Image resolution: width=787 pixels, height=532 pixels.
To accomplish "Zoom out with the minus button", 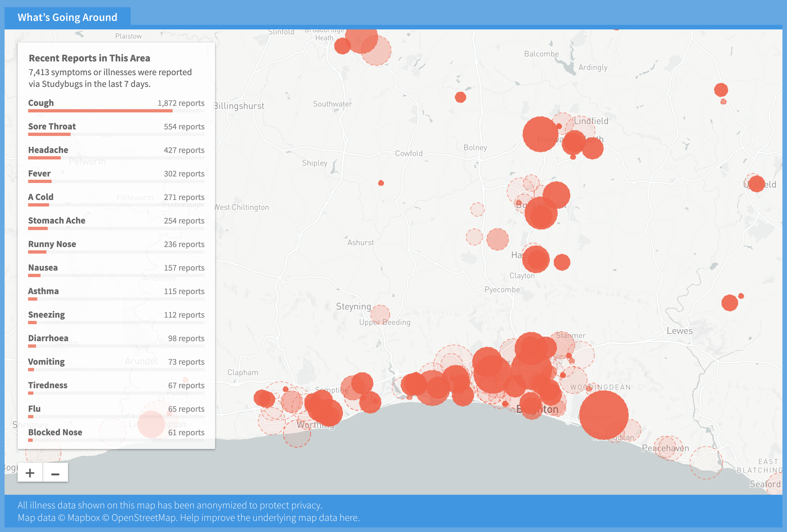I will pos(55,473).
